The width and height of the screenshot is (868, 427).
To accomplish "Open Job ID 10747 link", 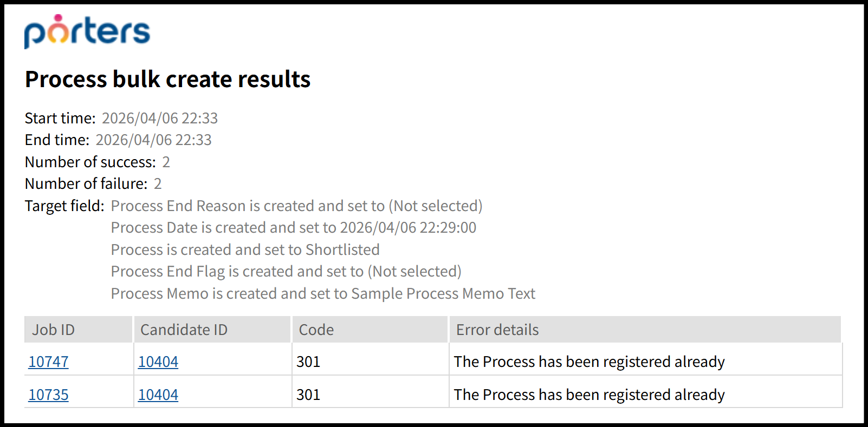I will point(48,362).
